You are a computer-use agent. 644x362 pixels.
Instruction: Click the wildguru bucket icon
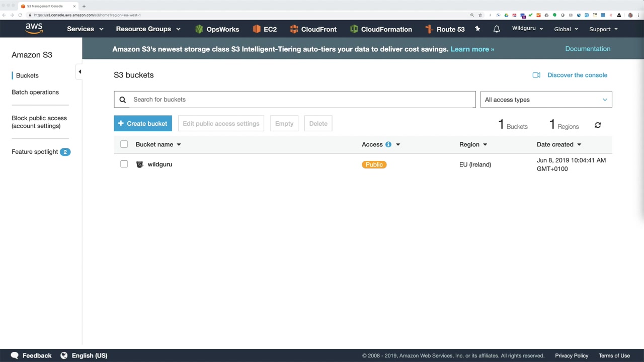[140, 164]
